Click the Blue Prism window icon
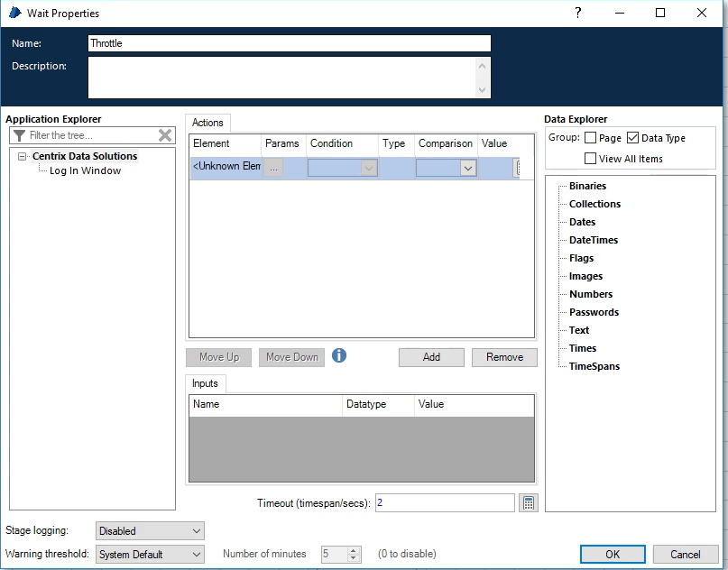728x570 pixels. click(x=14, y=13)
